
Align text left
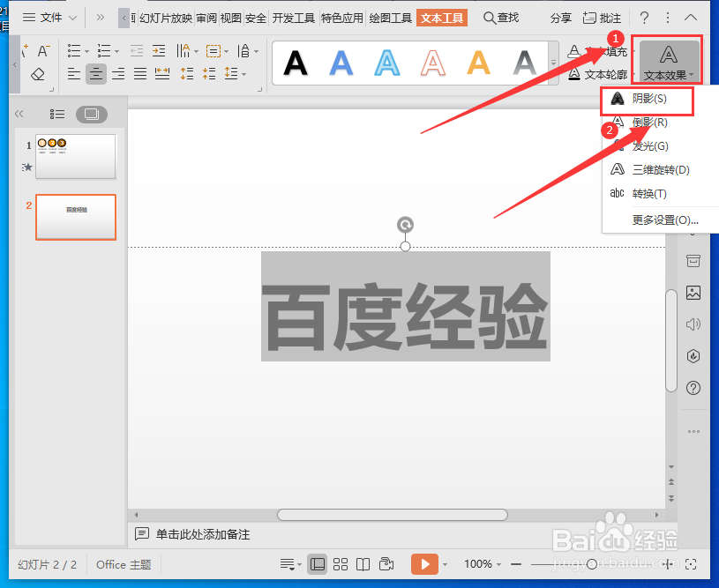tap(74, 73)
